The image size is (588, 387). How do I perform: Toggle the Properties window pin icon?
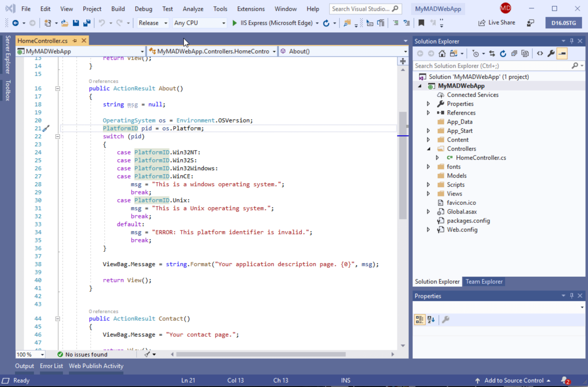572,295
